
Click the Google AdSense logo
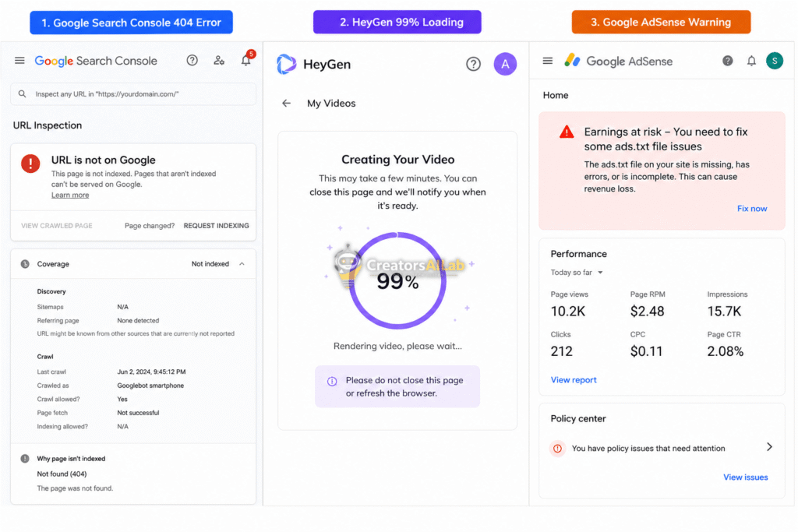tap(618, 61)
